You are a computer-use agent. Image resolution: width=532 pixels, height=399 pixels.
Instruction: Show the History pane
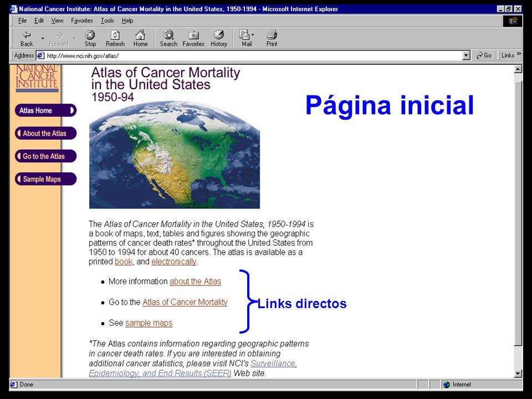(219, 38)
